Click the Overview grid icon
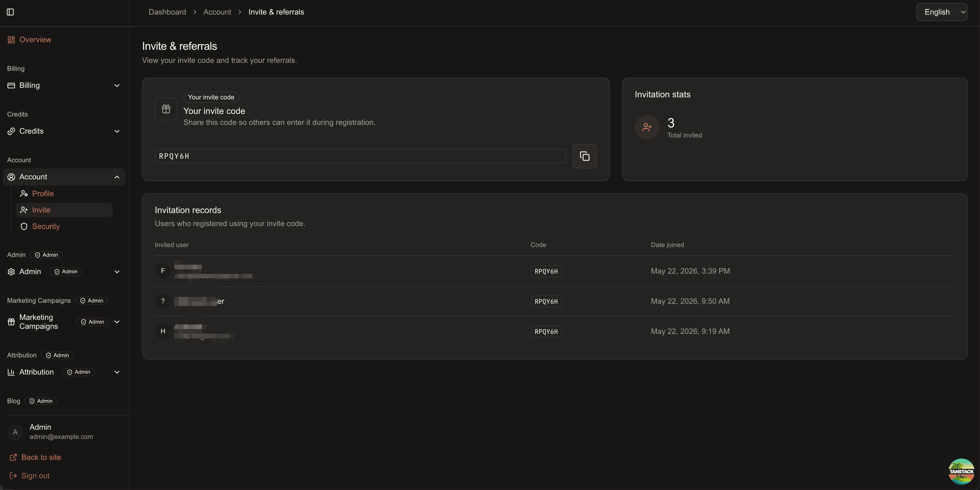Screen dimensions: 980x490 tap(11, 40)
